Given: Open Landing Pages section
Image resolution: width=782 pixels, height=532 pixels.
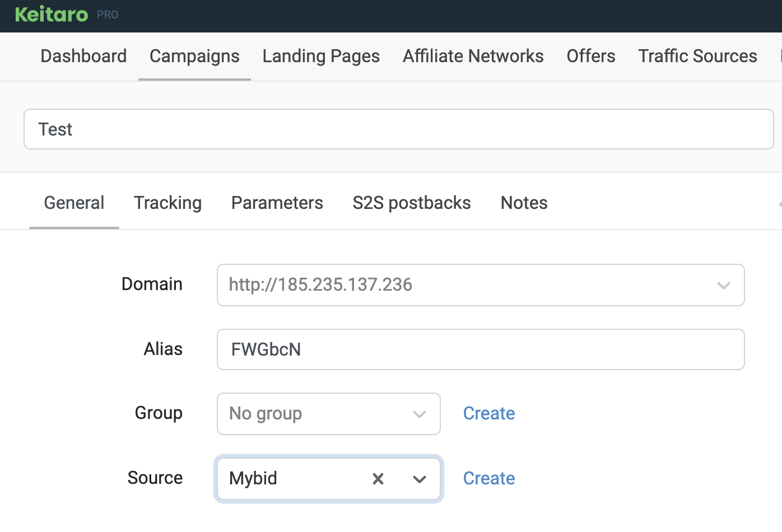Looking at the screenshot, I should (x=321, y=56).
